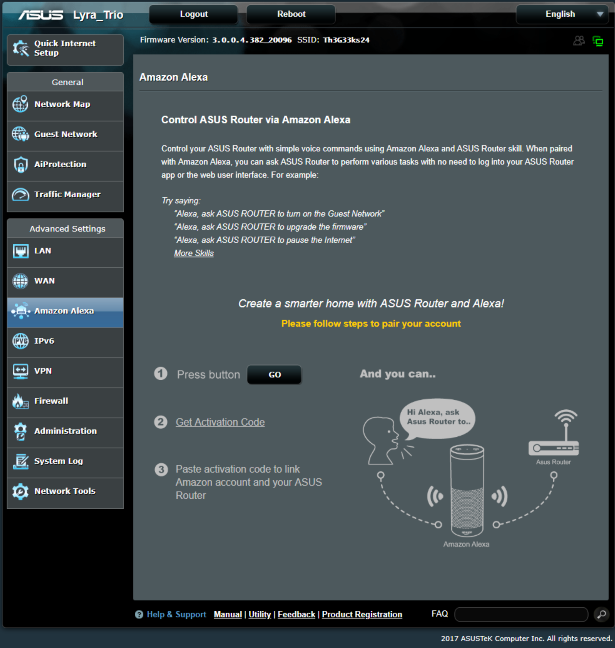Click the Logout button
This screenshot has height=648, width=615.
pos(193,14)
